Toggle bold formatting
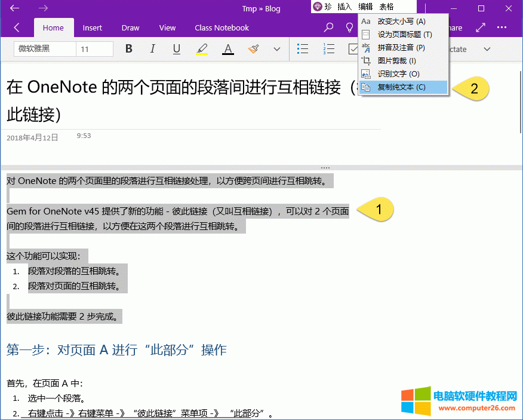 point(129,49)
